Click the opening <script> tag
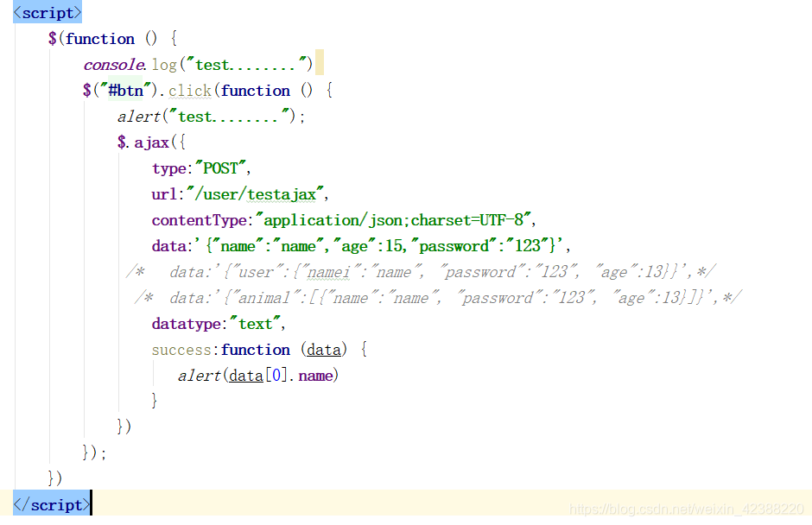 [48, 12]
